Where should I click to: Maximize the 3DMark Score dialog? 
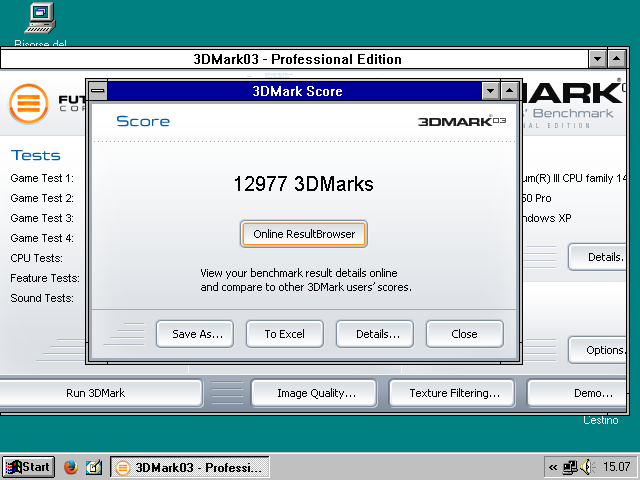coord(509,91)
